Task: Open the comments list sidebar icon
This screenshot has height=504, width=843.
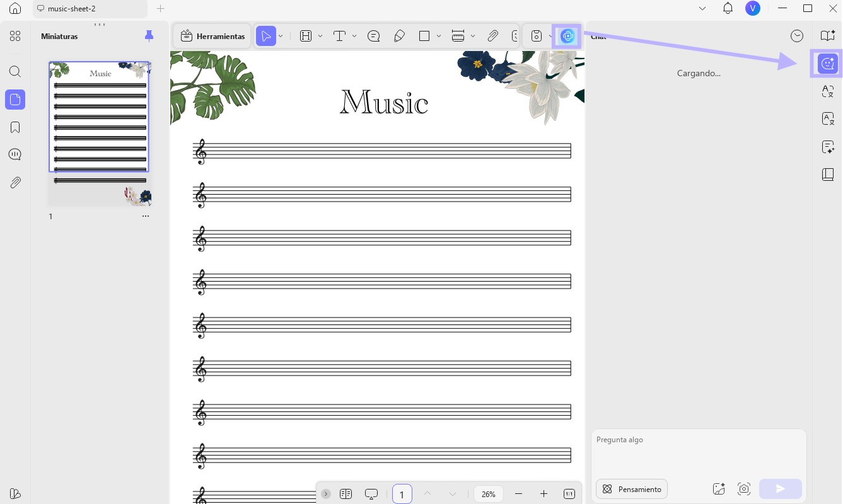Action: point(15,155)
